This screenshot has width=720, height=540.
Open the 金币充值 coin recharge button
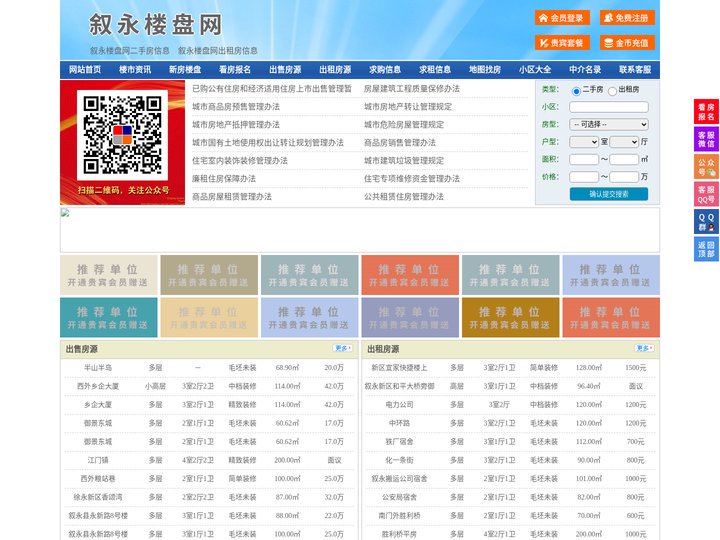click(627, 43)
